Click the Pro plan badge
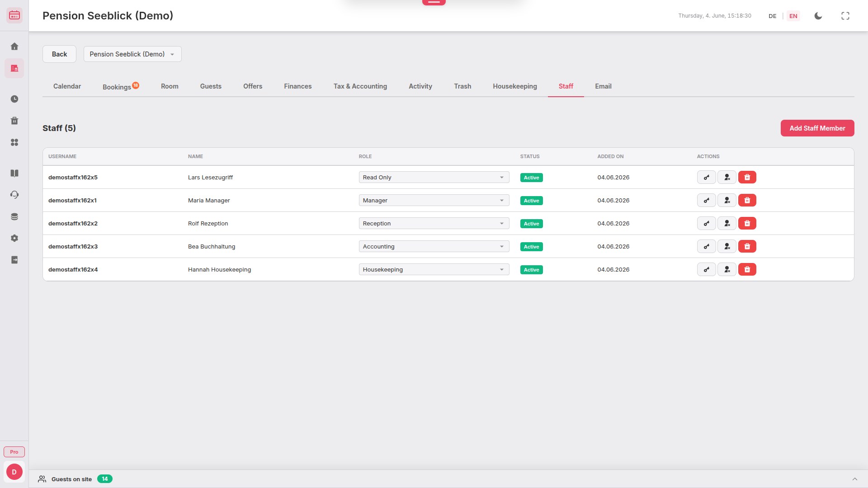The height and width of the screenshot is (488, 868). tap(14, 452)
